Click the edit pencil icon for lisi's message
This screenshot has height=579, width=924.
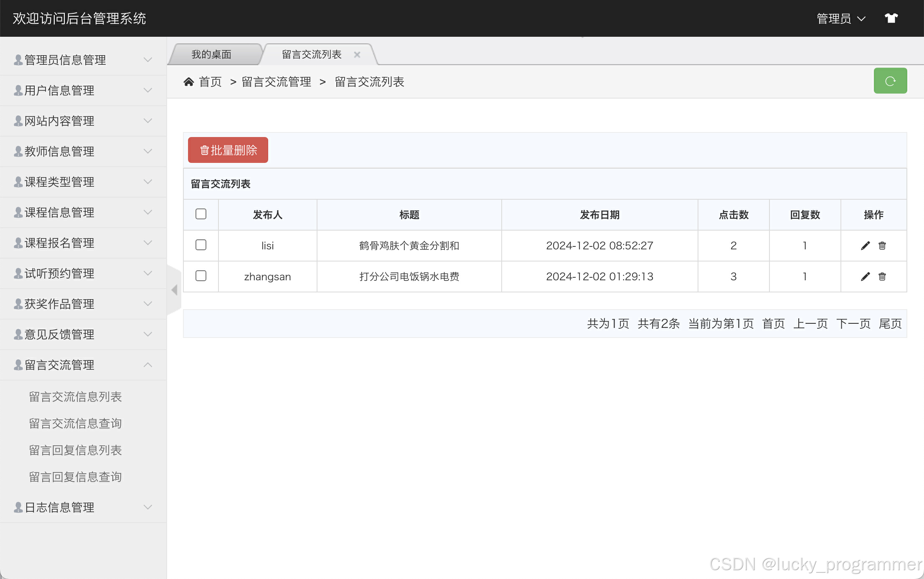(x=865, y=246)
